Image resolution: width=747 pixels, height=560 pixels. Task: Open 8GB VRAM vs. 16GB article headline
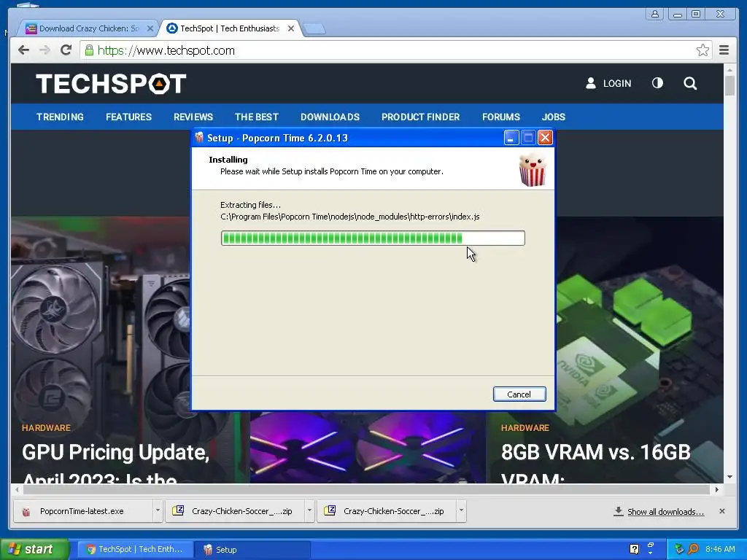click(595, 463)
